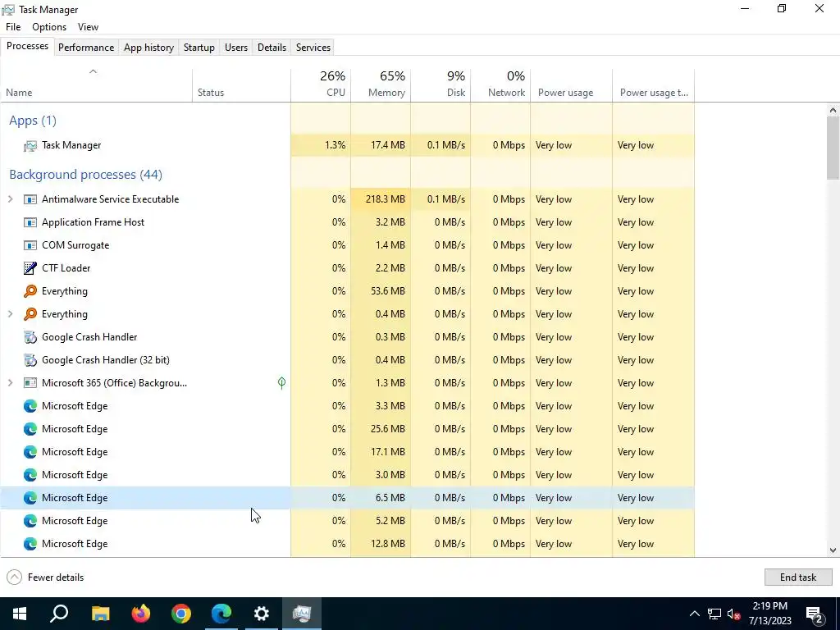Show hidden system tray icons
Viewport: 840px width, 630px height.
694,614
